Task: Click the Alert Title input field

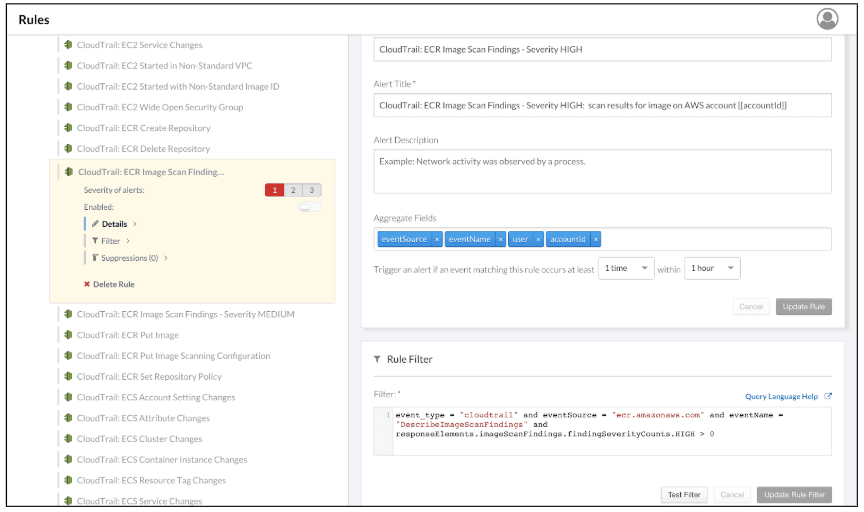Action: (x=602, y=105)
